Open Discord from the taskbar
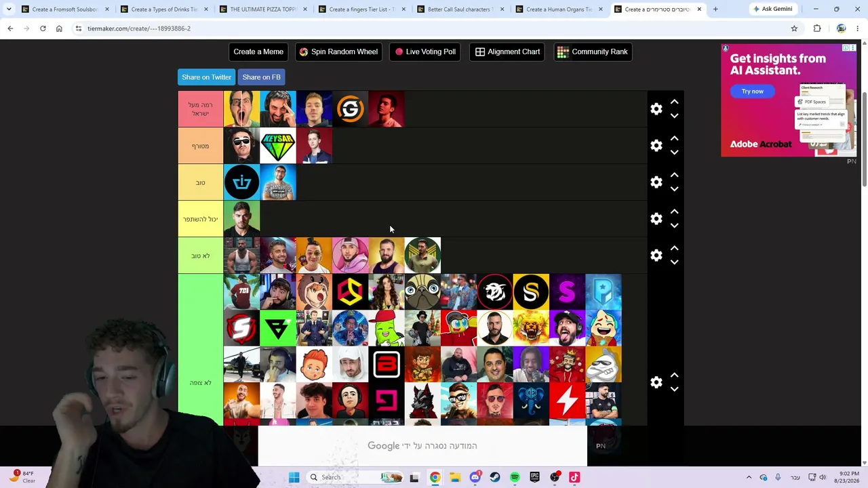 (475, 477)
